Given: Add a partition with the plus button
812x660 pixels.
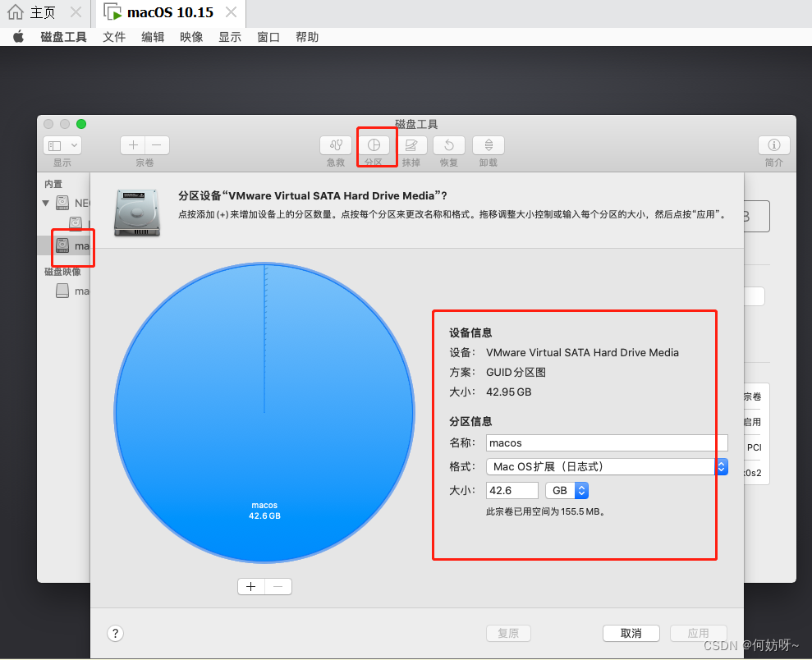Looking at the screenshot, I should click(x=251, y=586).
